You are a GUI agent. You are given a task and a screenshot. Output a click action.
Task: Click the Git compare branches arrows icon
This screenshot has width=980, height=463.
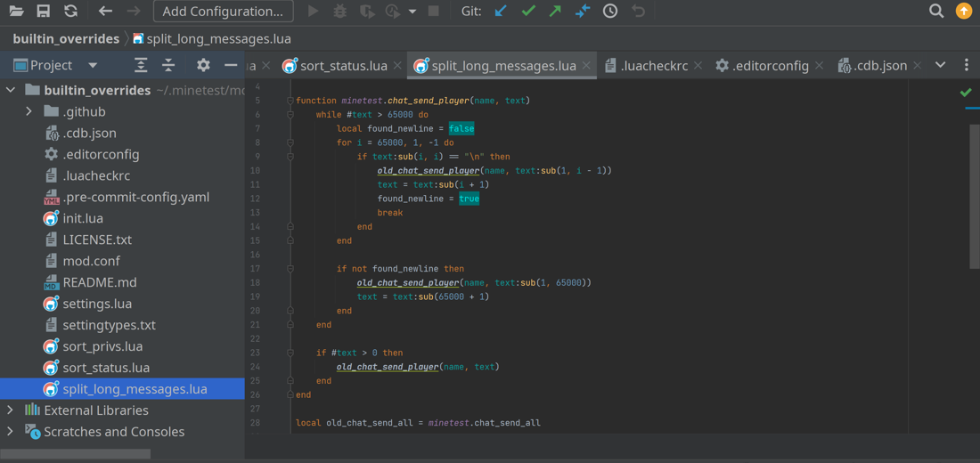[x=583, y=11]
